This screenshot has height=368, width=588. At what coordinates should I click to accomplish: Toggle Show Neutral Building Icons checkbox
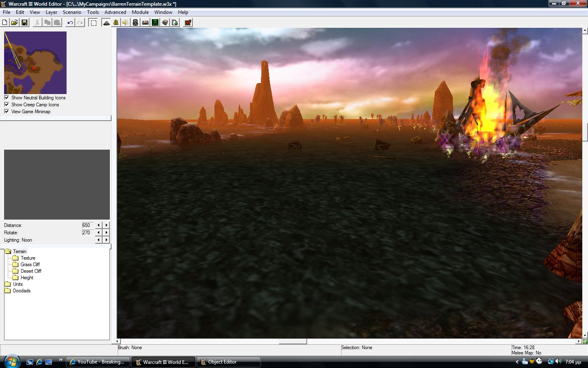(7, 98)
